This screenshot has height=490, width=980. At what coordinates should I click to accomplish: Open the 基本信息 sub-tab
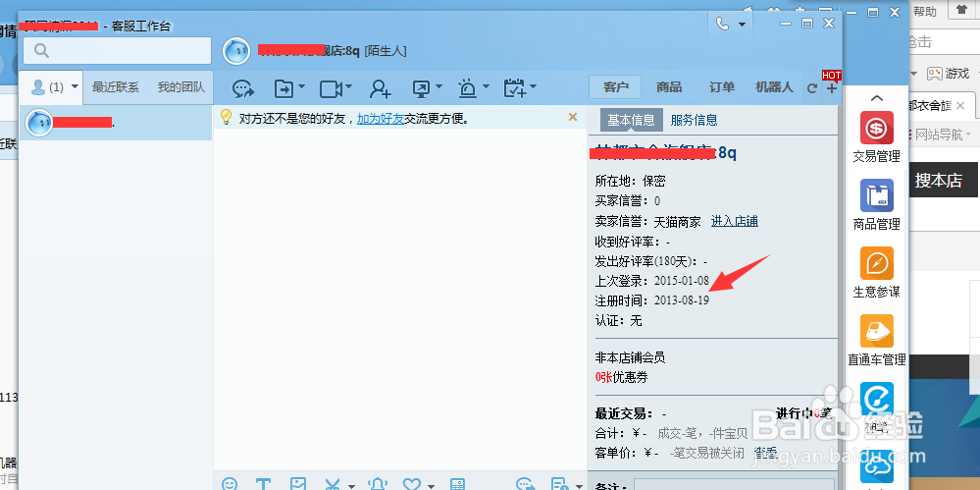[631, 120]
